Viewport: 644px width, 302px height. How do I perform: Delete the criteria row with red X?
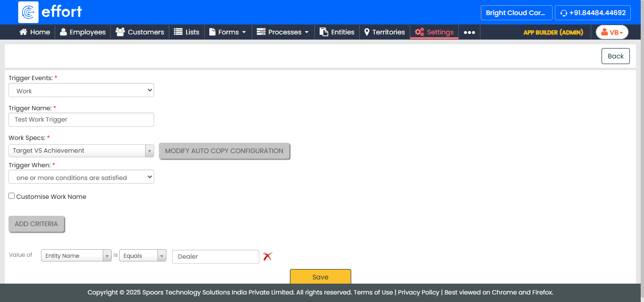point(267,257)
